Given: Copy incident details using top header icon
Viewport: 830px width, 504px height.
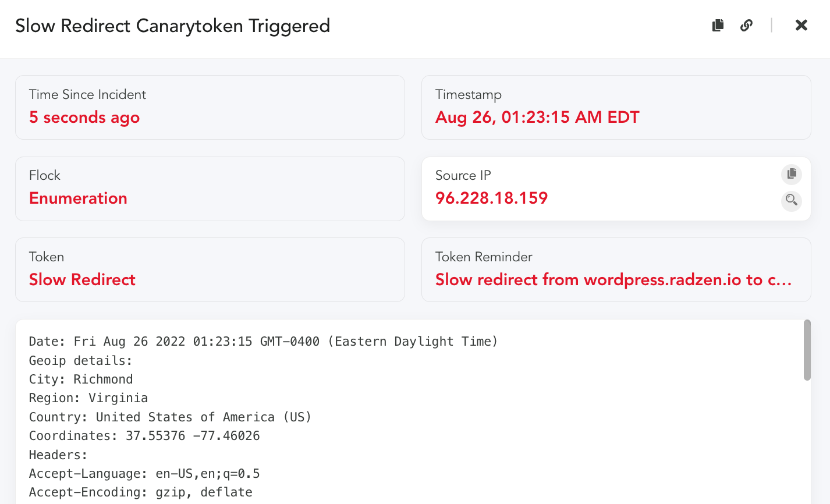Looking at the screenshot, I should pyautogui.click(x=718, y=25).
